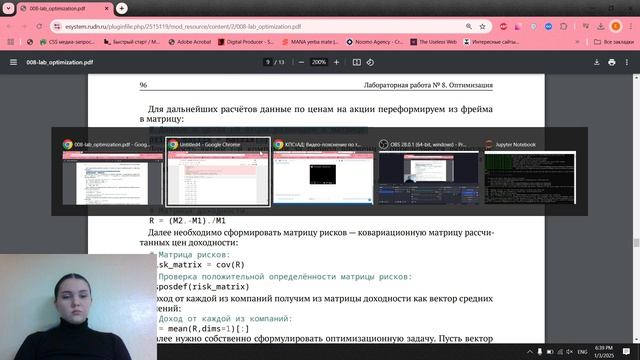Open PDF viewer more actions menu
The height and width of the screenshot is (360, 640).
[x=627, y=62]
